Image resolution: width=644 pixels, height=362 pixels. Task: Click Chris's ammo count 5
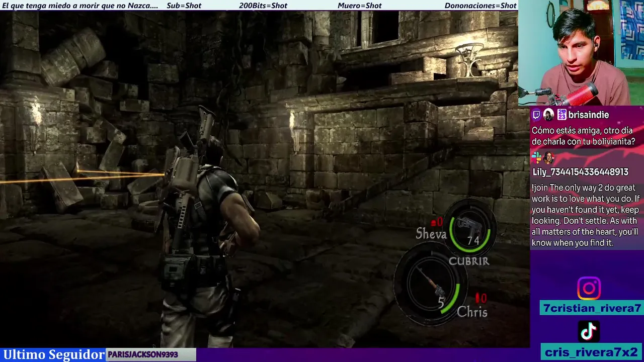[441, 303]
